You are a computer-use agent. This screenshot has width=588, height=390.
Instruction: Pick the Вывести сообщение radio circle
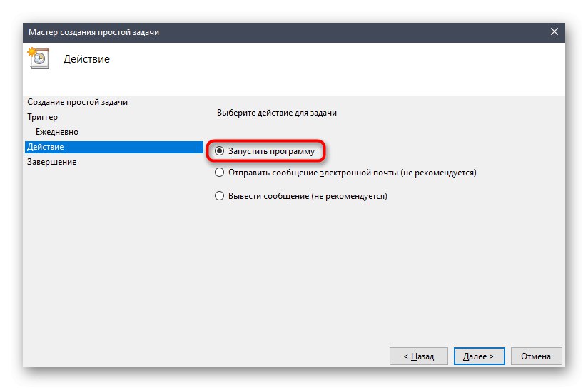tap(220, 196)
